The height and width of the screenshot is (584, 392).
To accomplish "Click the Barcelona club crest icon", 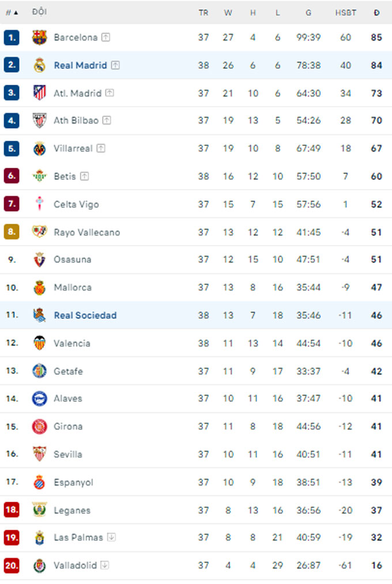I will [39, 37].
